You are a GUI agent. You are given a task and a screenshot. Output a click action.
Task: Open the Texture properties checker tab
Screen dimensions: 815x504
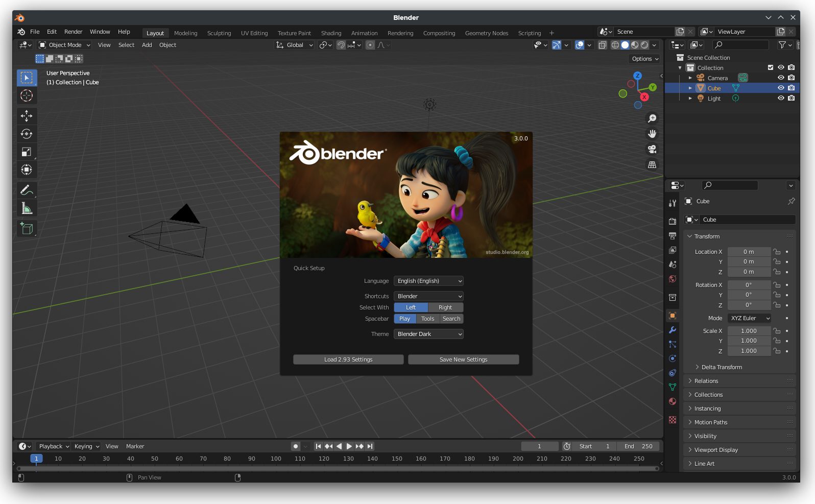coord(673,420)
